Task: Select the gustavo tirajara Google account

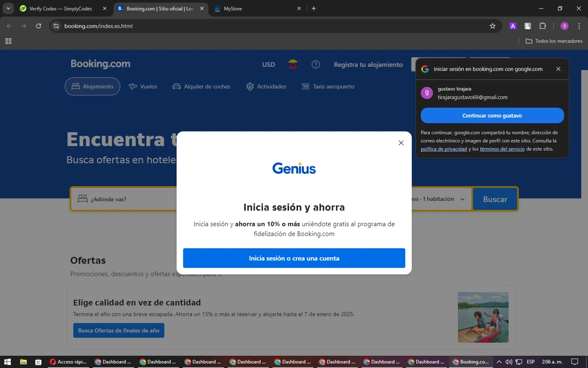Action: 492,93
